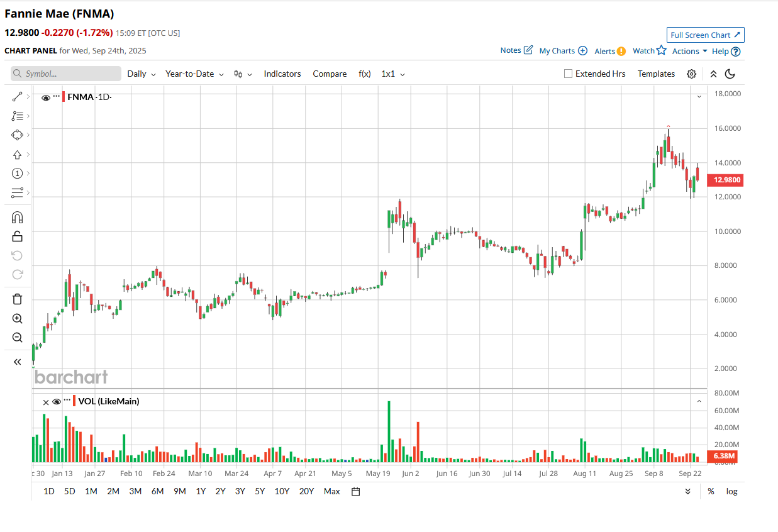Screen dimensions: 778x532
Task: Select the 5D range
Action: 70,491
